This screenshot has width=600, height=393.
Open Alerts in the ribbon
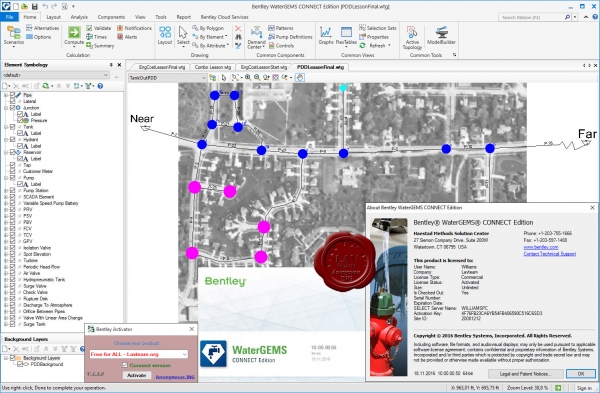pyautogui.click(x=127, y=37)
